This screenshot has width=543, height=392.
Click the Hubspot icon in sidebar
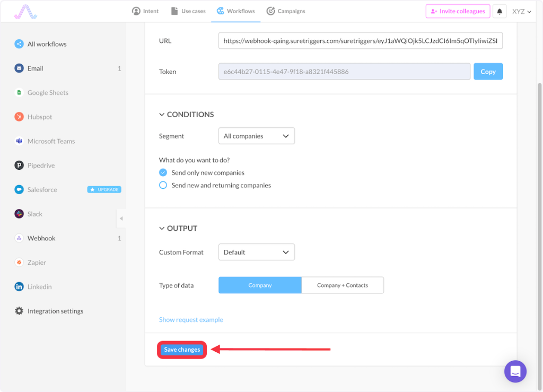click(x=19, y=117)
